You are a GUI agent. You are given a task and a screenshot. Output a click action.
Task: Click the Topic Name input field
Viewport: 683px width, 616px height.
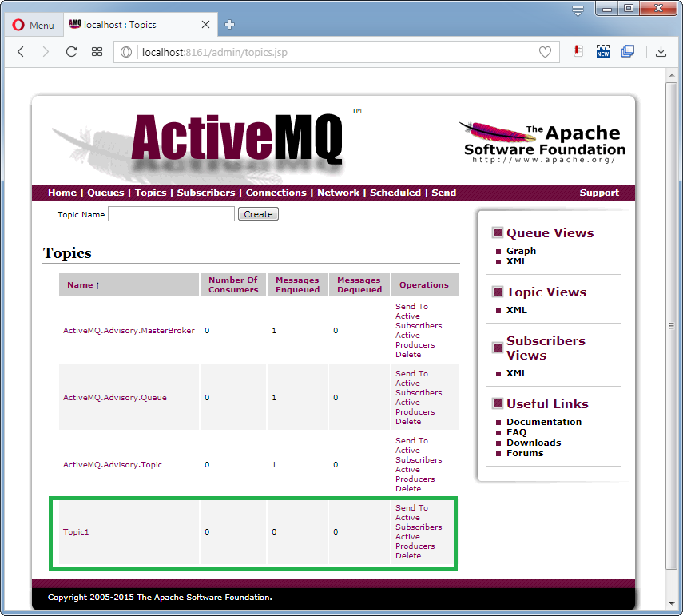(171, 214)
